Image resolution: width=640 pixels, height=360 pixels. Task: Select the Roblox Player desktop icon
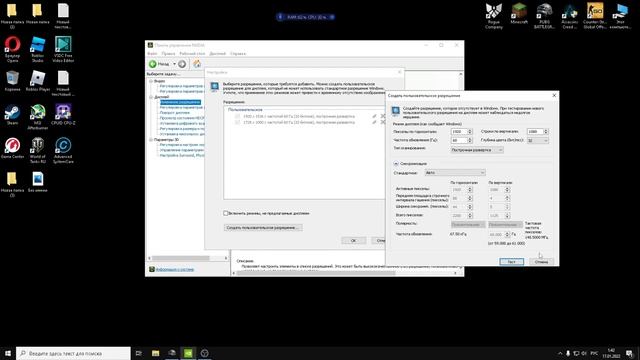pos(38,81)
